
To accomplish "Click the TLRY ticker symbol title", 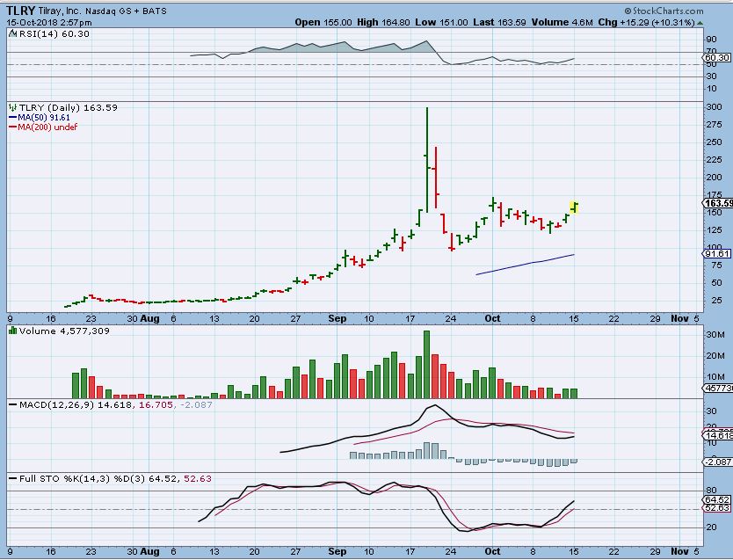I will point(20,10).
